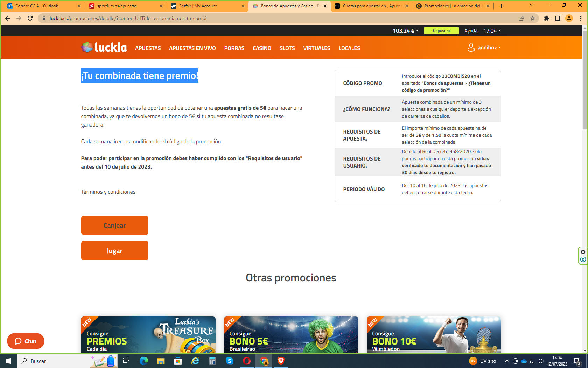Screen dimensions: 588x368
Task: Launch Microsoft Edge from taskbar
Action: coord(143,361)
